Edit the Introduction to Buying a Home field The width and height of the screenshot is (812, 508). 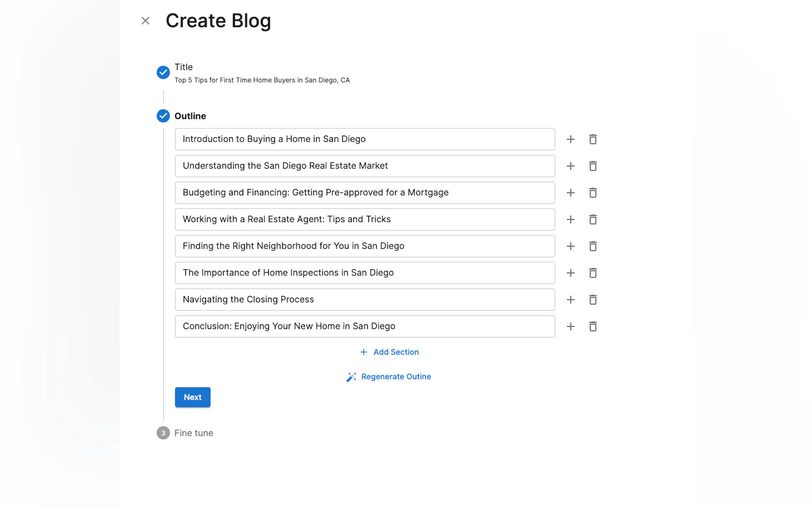click(364, 139)
